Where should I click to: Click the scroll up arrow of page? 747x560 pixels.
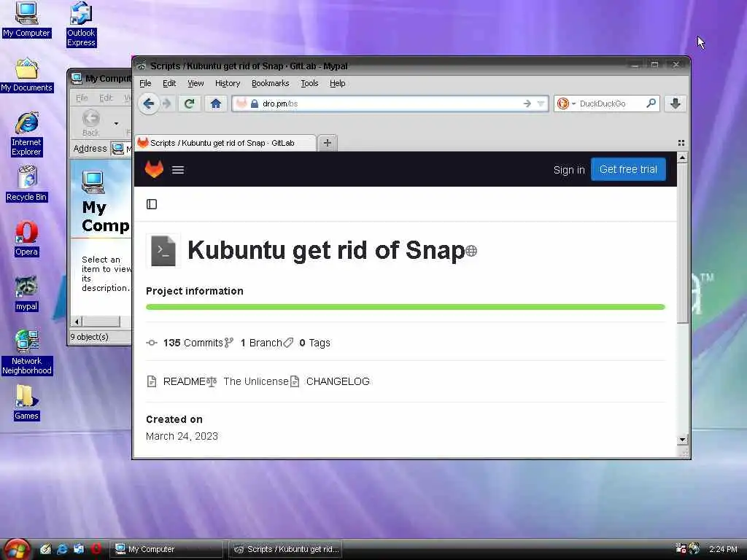pyautogui.click(x=682, y=157)
